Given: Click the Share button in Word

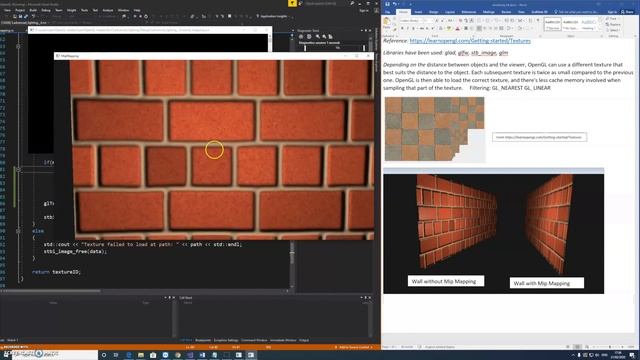Looking at the screenshot, I should click(628, 12).
